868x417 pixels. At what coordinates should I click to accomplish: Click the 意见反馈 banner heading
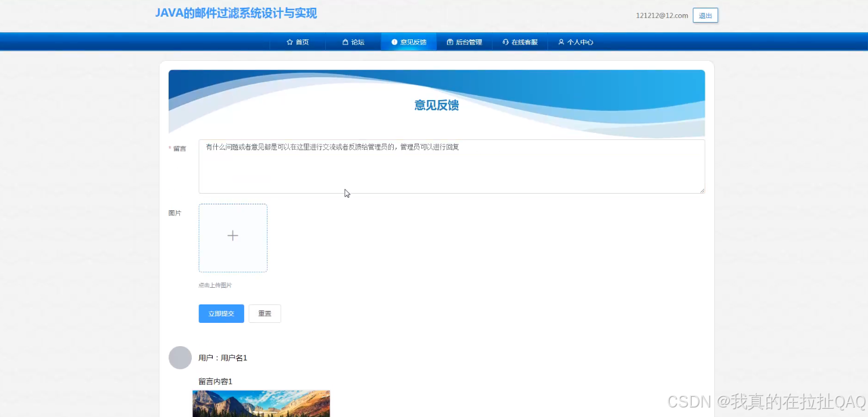click(x=437, y=105)
